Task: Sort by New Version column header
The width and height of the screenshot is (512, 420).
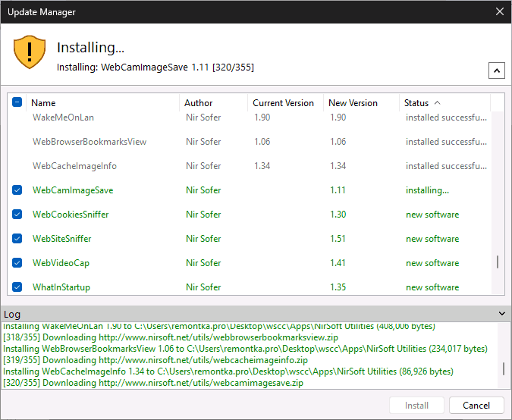Action: 361,103
